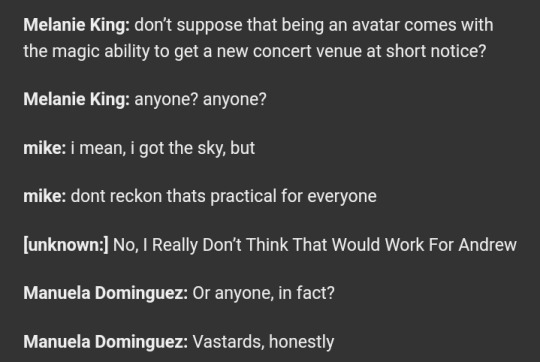
Task: Click the words 'the magic ability'
Action: tap(86, 52)
